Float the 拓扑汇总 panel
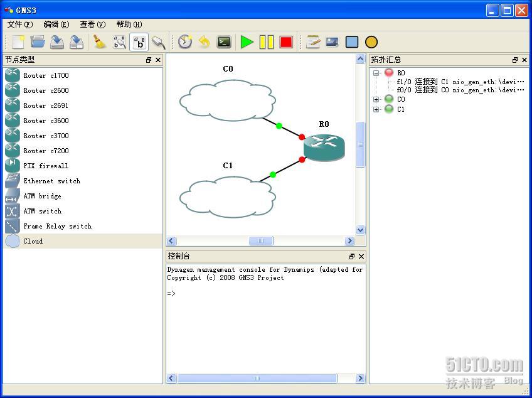 [515, 60]
